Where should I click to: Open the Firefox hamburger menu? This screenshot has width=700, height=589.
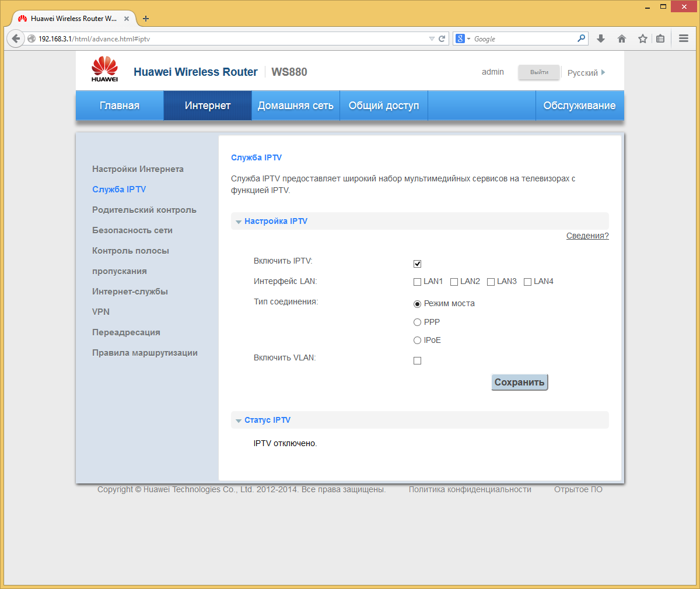point(684,38)
